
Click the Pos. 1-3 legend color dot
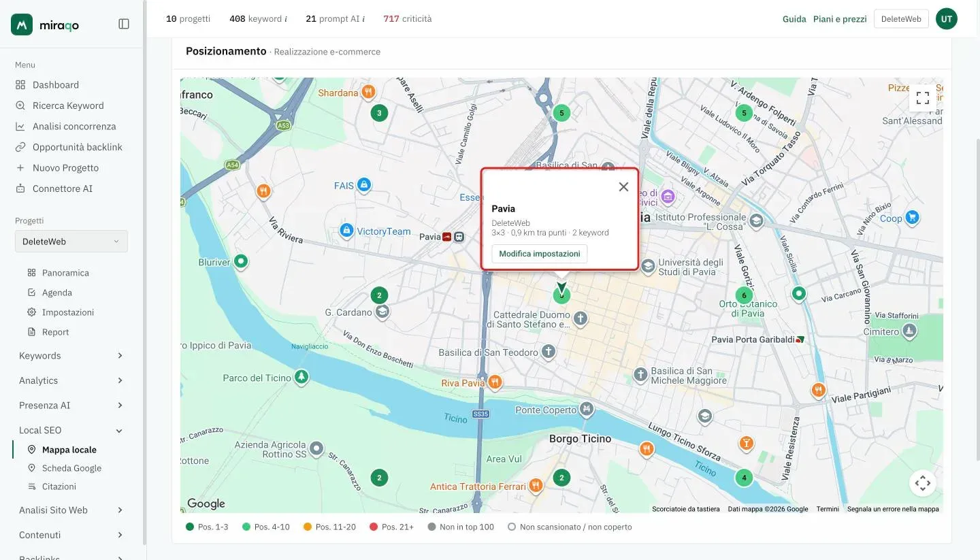[190, 527]
